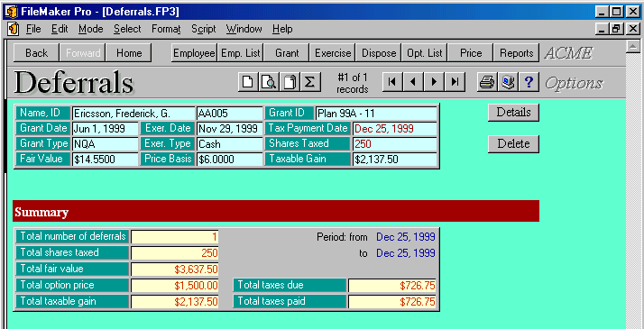Open the Mode menu

91,29
